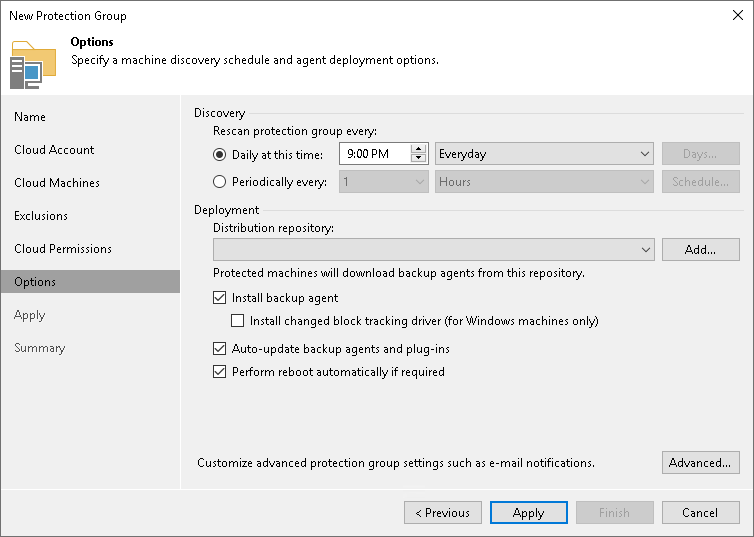Open the periodic interval number dropdown
The height and width of the screenshot is (537, 754).
click(384, 182)
